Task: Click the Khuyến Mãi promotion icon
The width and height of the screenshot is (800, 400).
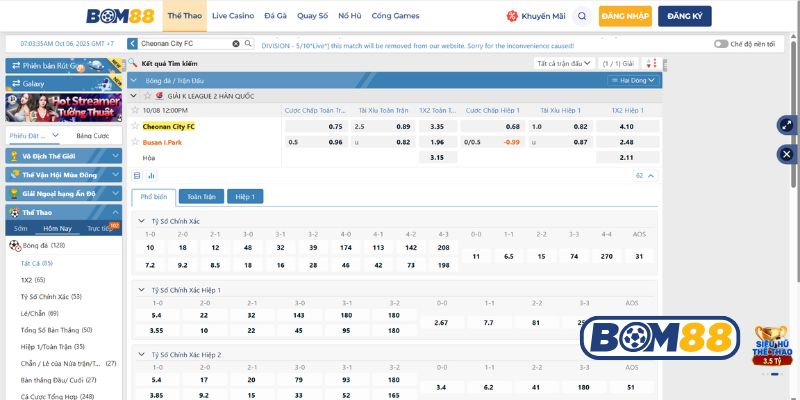Action: pos(512,16)
